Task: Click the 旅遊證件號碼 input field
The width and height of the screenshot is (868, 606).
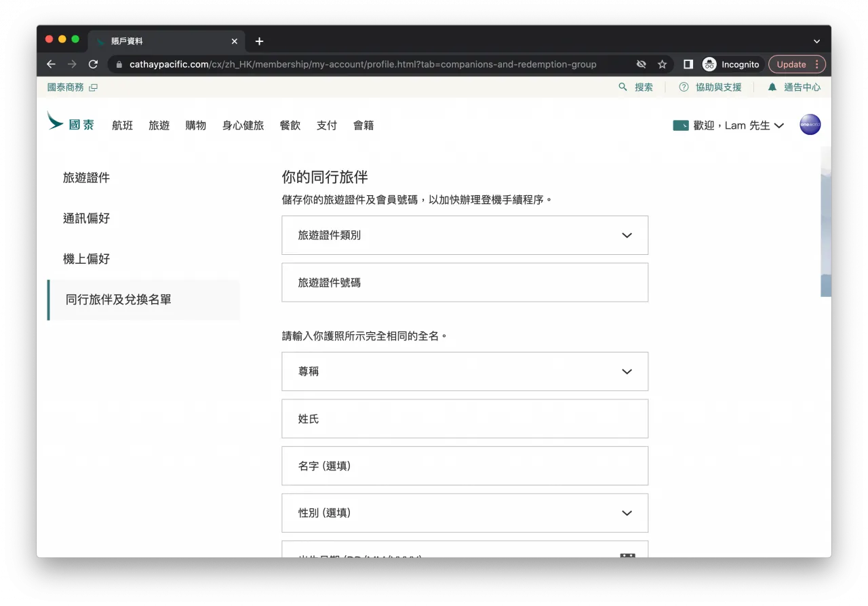Action: coord(465,283)
